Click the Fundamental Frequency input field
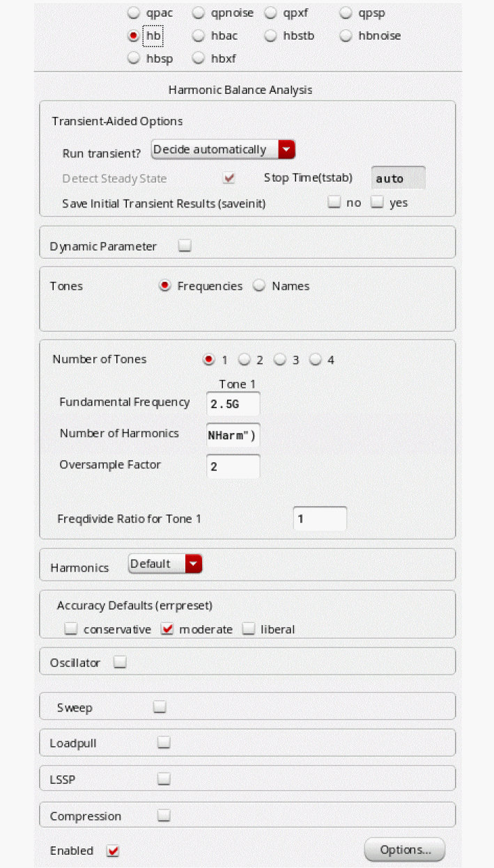Image resolution: width=494 pixels, height=868 pixels. pos(233,404)
